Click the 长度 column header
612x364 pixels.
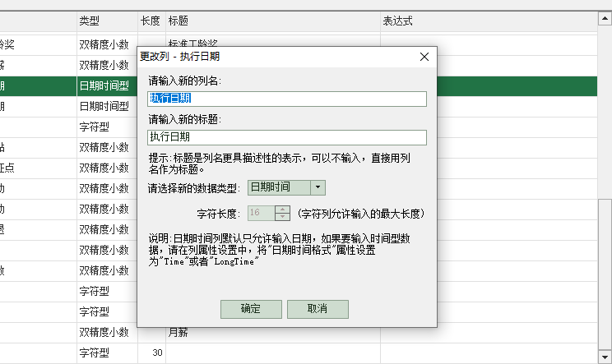point(151,20)
